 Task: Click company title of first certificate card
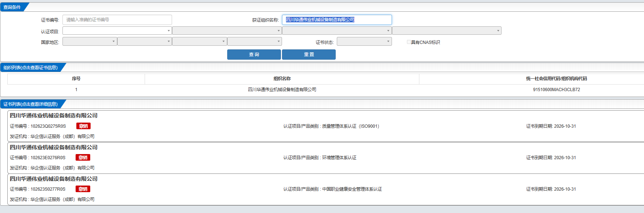coord(54,116)
